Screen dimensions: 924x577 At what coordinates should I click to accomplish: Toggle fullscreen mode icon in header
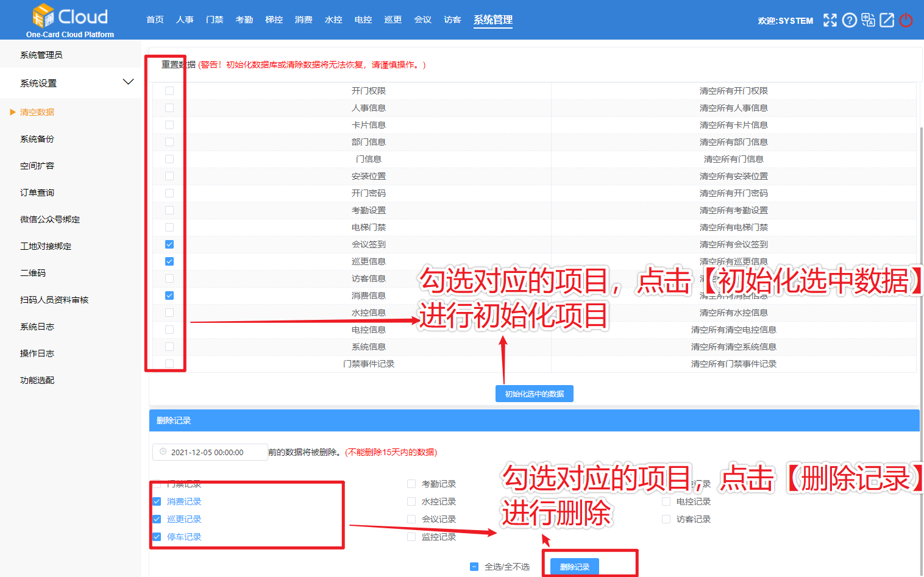pyautogui.click(x=830, y=20)
